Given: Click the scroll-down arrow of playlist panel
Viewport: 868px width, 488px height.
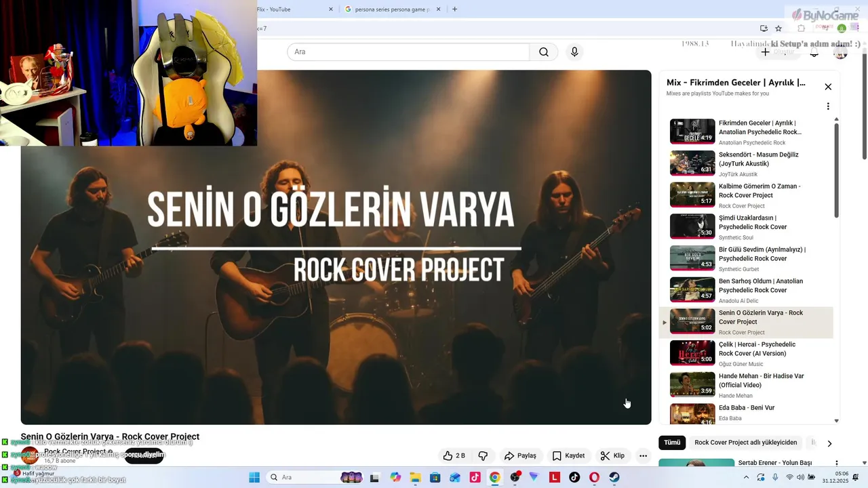Looking at the screenshot, I should 836,420.
